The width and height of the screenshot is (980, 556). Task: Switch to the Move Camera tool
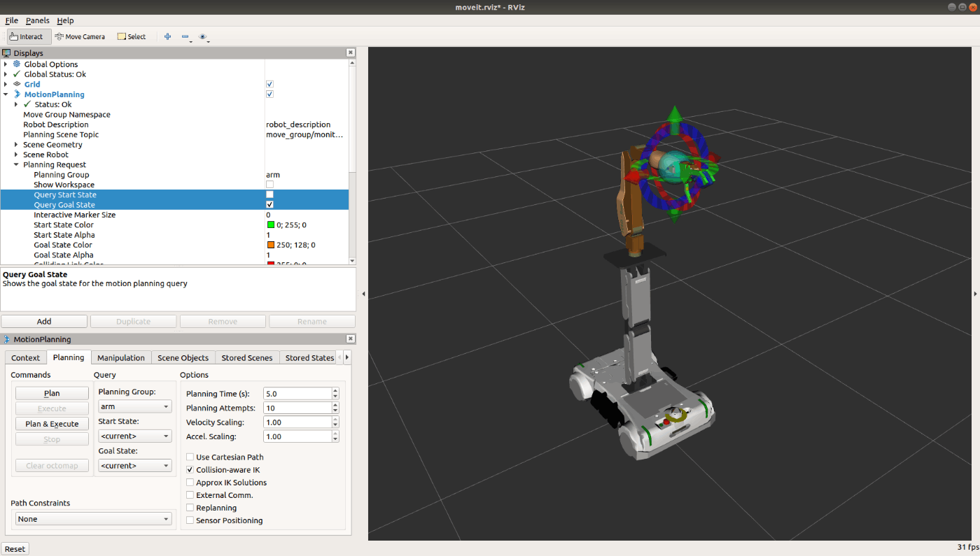80,36
